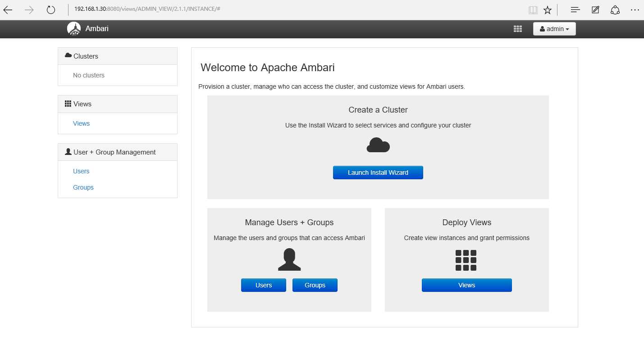Add page to favorites star icon
Image resolution: width=644 pixels, height=345 pixels.
[548, 10]
